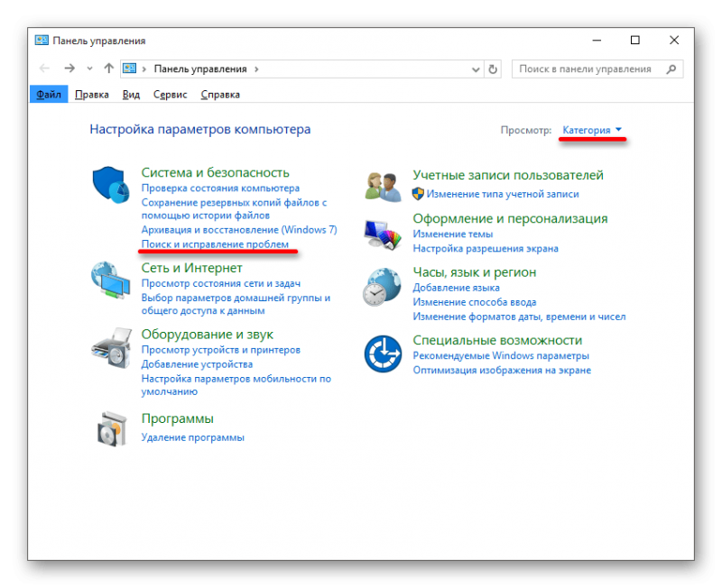Click the magnifier icon in the search box
The width and height of the screenshot is (722, 588).
[x=671, y=69]
